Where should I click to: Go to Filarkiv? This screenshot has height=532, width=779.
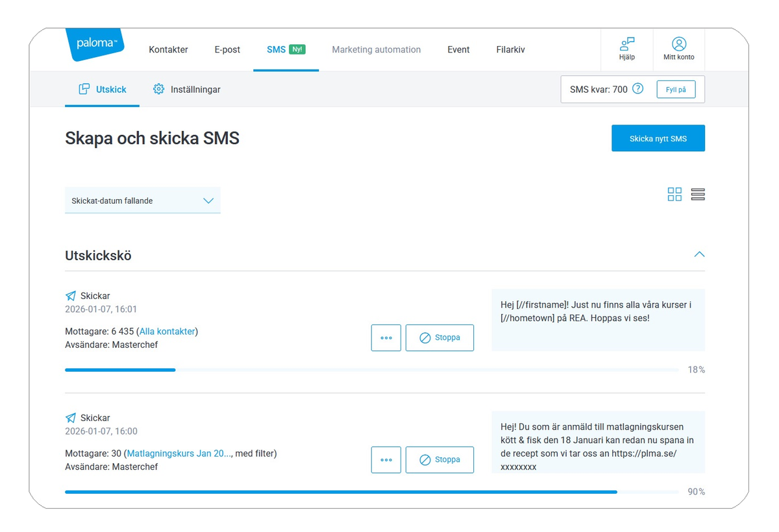510,49
